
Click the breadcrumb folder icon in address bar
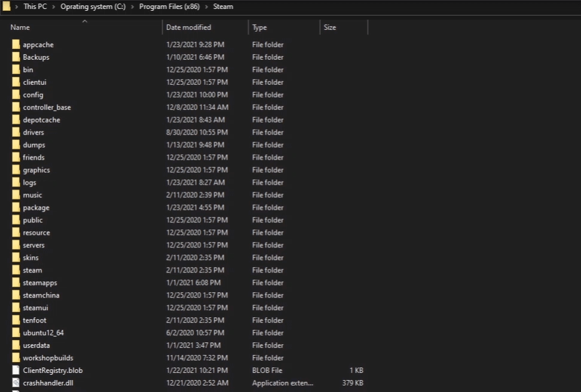point(6,7)
